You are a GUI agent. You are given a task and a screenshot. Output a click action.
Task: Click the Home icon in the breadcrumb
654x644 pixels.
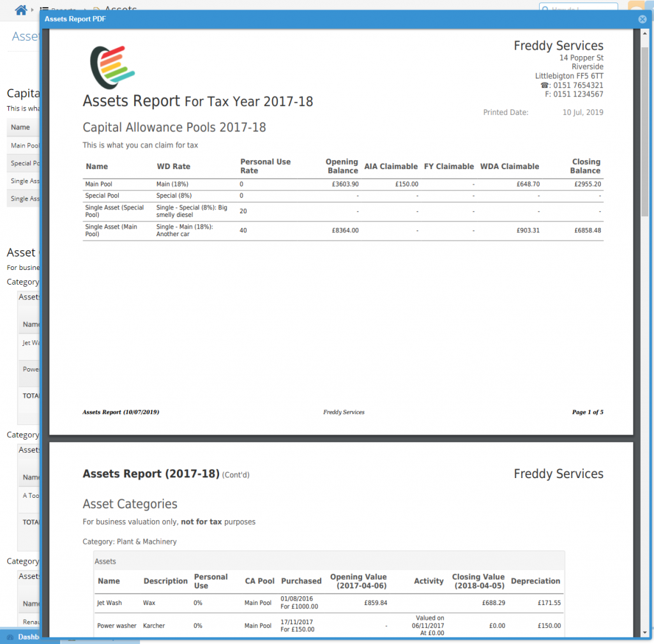point(20,10)
